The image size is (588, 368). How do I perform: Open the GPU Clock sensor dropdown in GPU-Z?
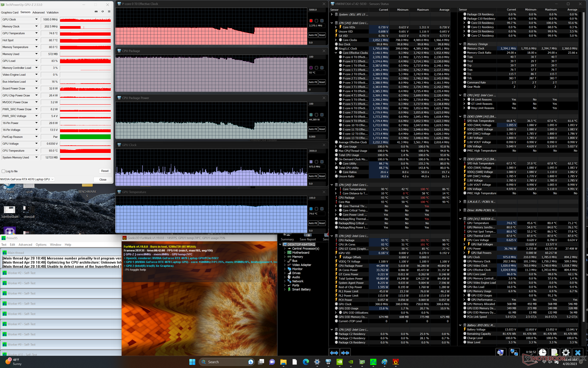(x=36, y=19)
